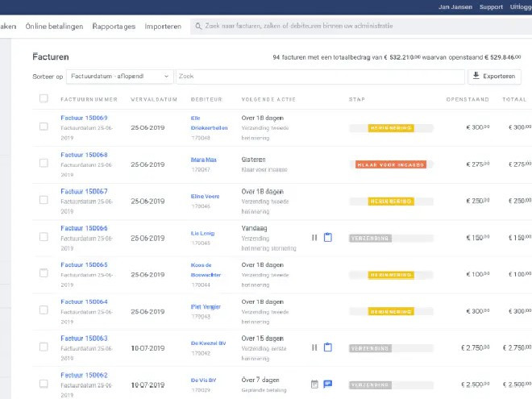Open invoice link Factuur 150068
The height and width of the screenshot is (399, 532).
pos(84,155)
